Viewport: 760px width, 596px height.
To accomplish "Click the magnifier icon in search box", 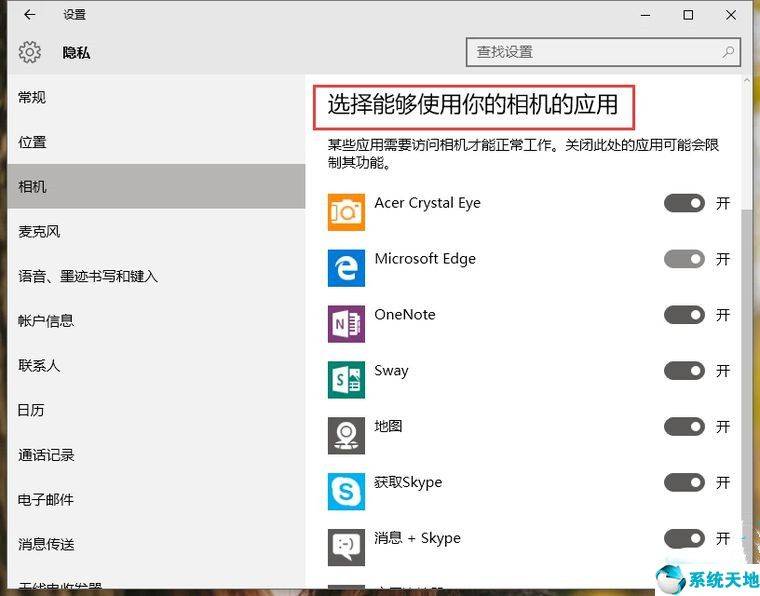I will coord(728,52).
